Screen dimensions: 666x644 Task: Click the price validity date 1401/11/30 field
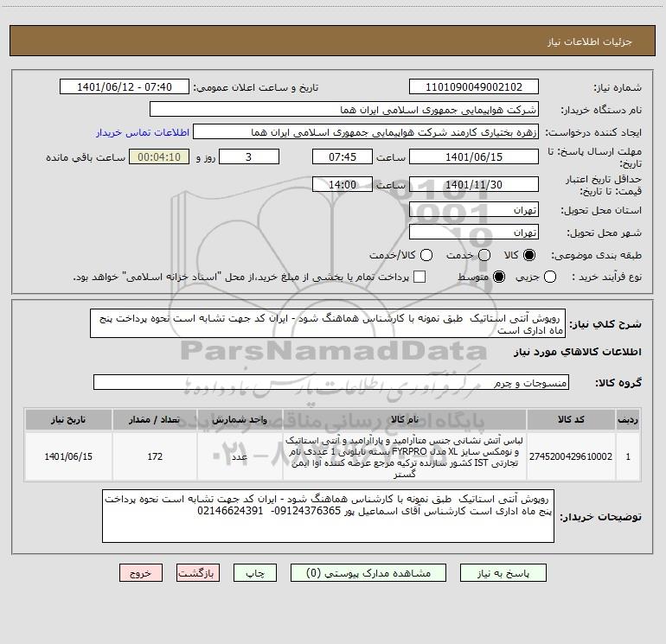pyautogui.click(x=474, y=185)
